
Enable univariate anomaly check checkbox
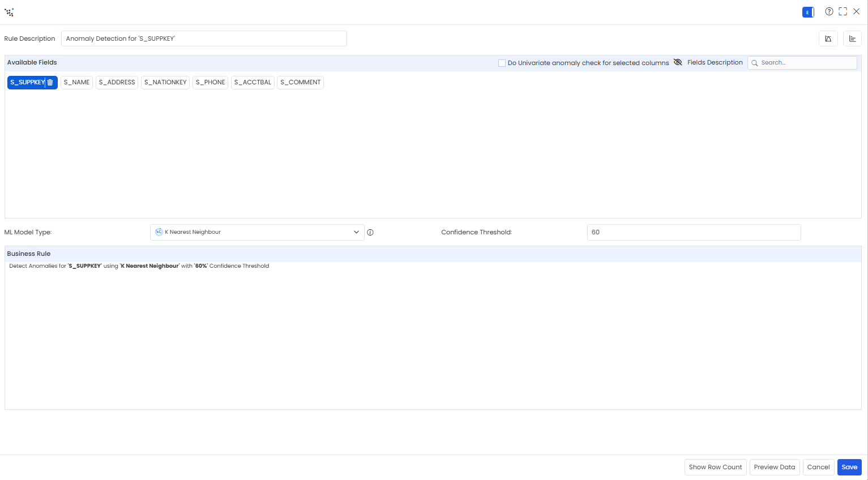tap(502, 63)
